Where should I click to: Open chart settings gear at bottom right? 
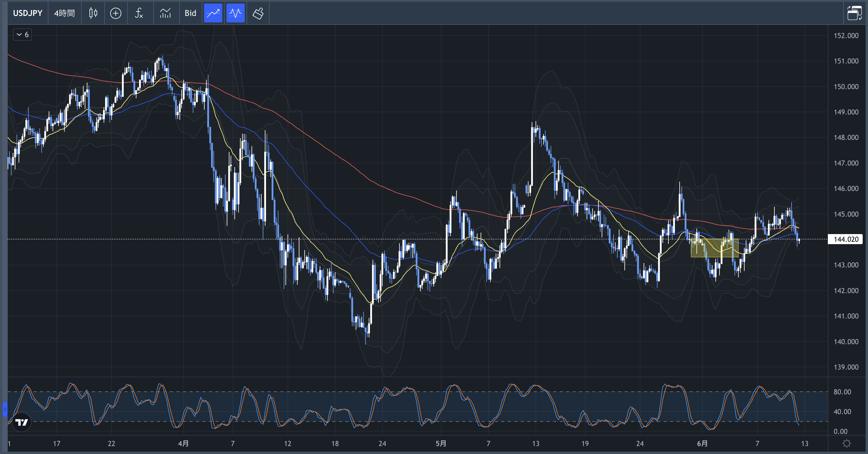coord(846,443)
